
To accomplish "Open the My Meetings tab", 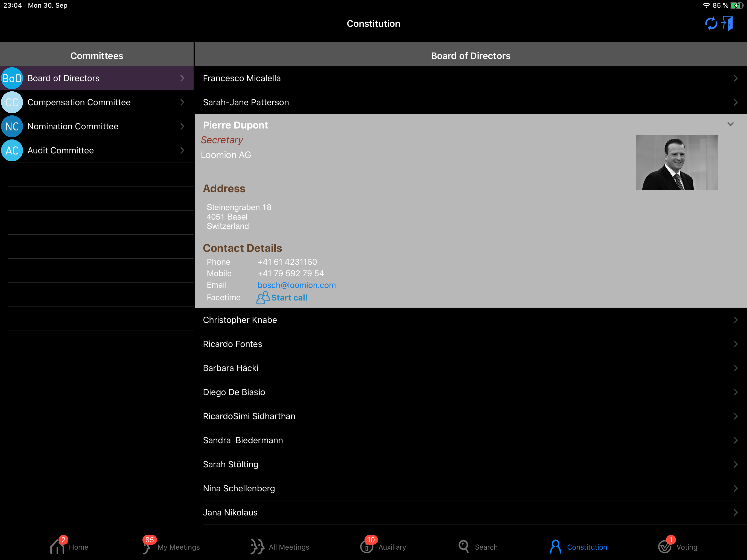I will coord(171,546).
